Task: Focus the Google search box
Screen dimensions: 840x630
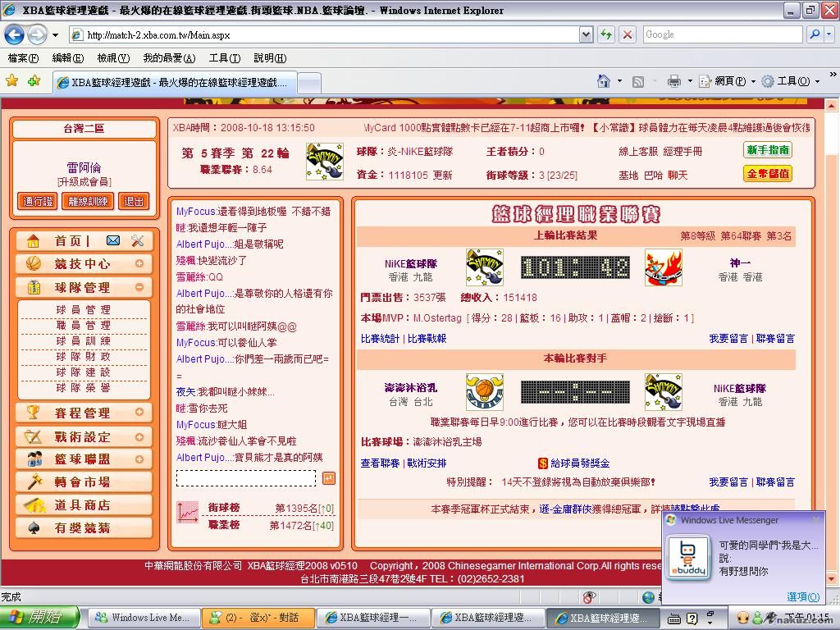Action: 722,34
